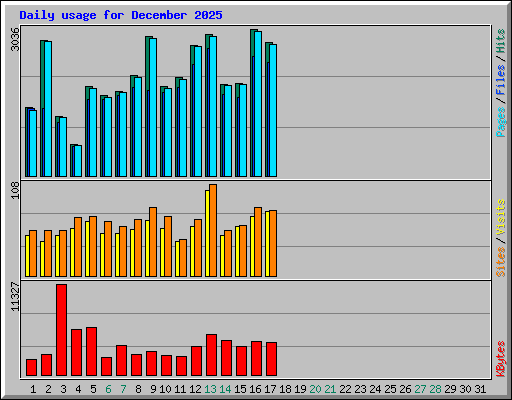Image resolution: width=512 pixels, height=400 pixels.
Task: Click the shortest cyan Pages bar for day 4
Action: (x=78, y=161)
